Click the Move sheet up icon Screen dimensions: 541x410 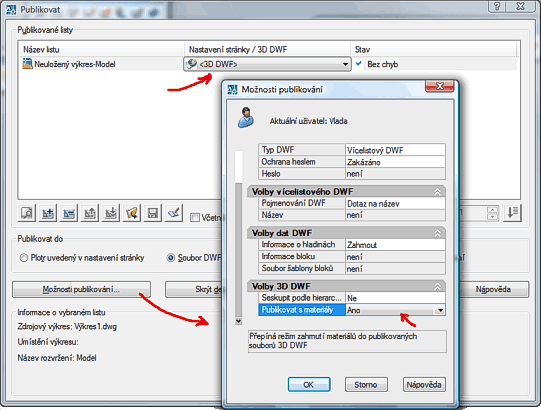coord(90,213)
